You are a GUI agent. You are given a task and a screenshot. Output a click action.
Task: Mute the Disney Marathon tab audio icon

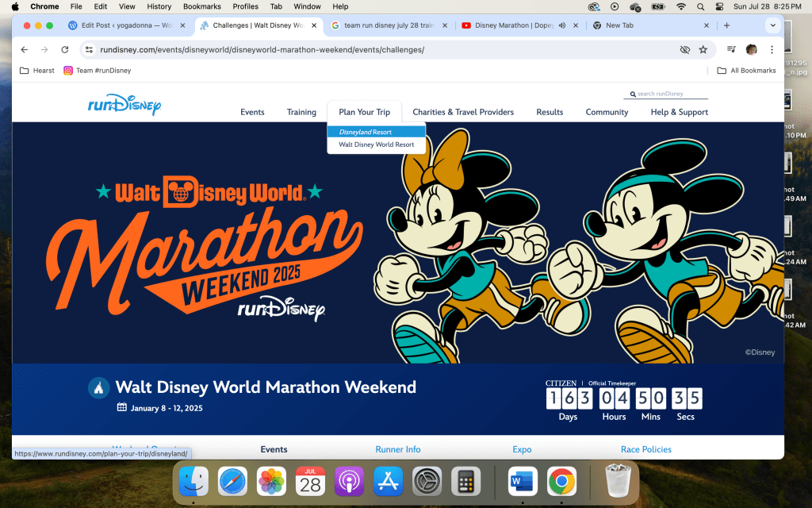[x=562, y=25]
